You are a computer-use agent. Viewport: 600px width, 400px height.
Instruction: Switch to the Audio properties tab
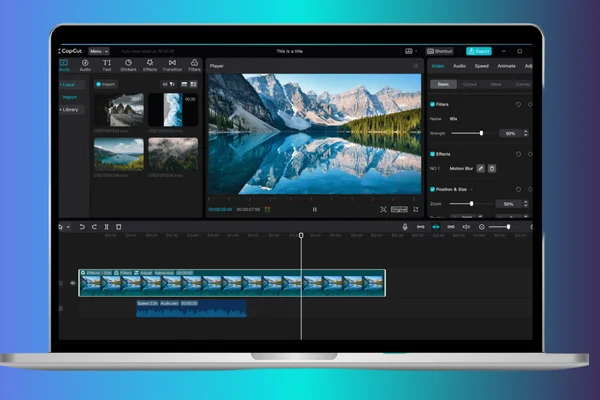coord(459,66)
